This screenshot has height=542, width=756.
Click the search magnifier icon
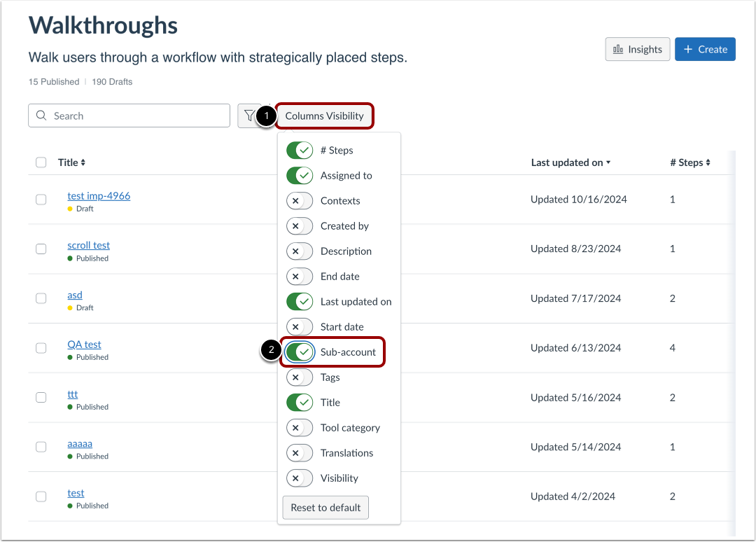click(x=41, y=116)
